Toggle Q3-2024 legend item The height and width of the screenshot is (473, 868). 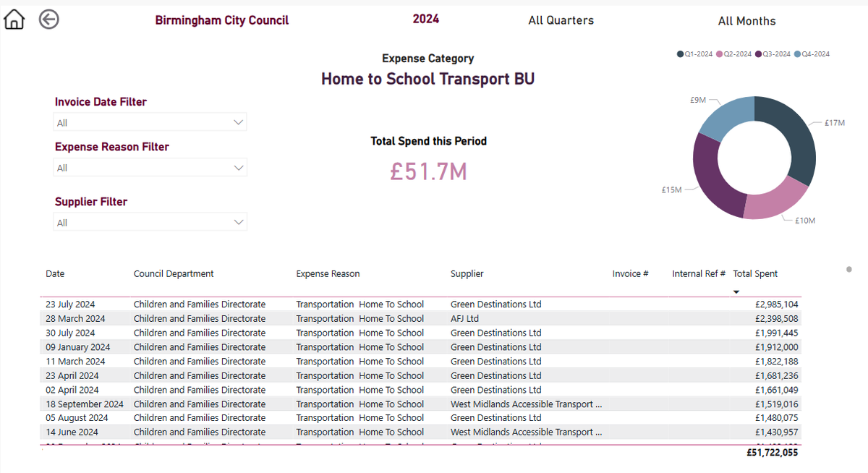tap(773, 54)
